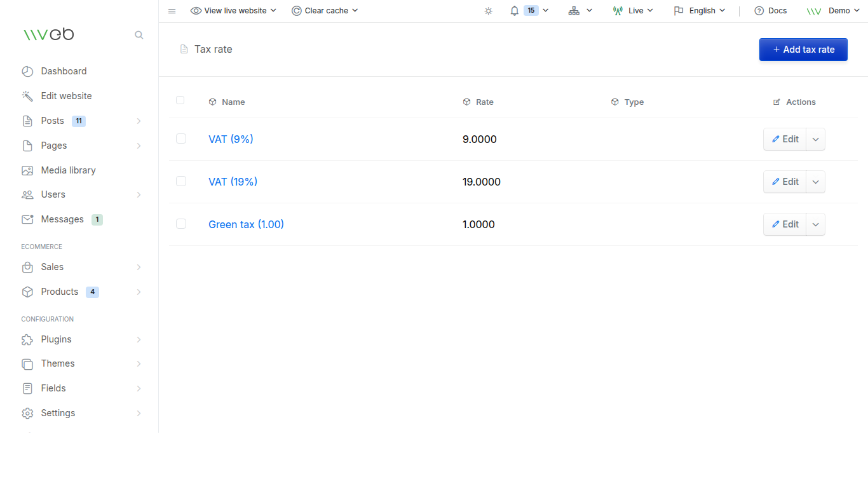Click the Media library image icon
868x488 pixels.
(27, 170)
